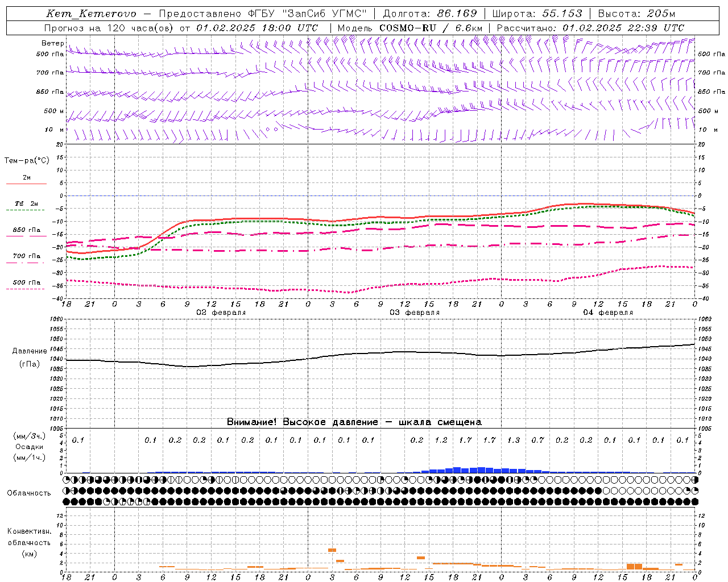Click the left 500 м wind level label
Screen dimensions: 728x582
(x=54, y=111)
